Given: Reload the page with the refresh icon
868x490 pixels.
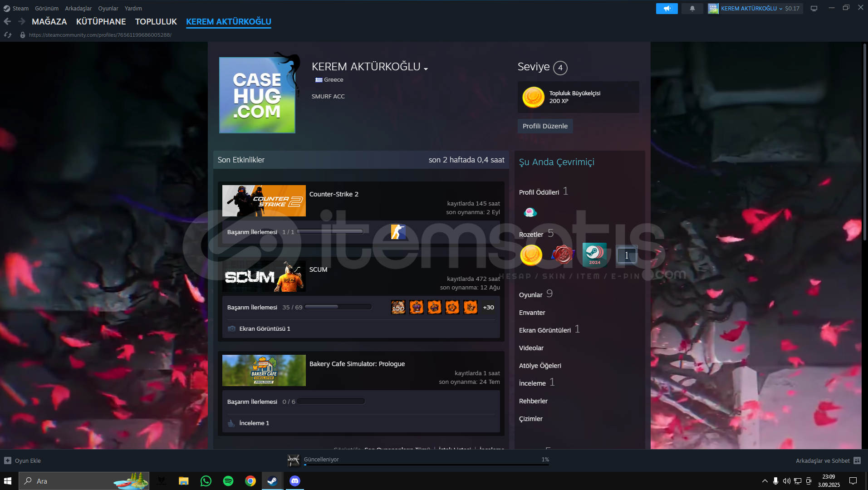Looking at the screenshot, I should pos(8,35).
